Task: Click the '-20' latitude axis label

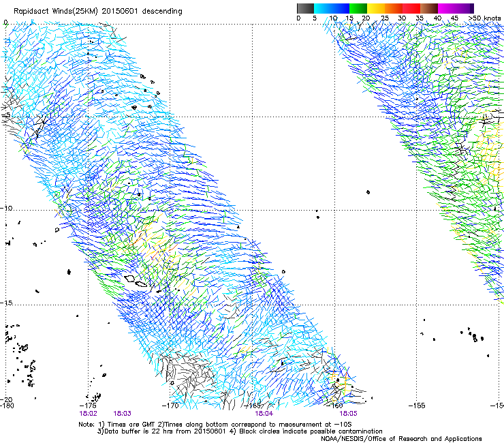Action: pyautogui.click(x=6, y=400)
